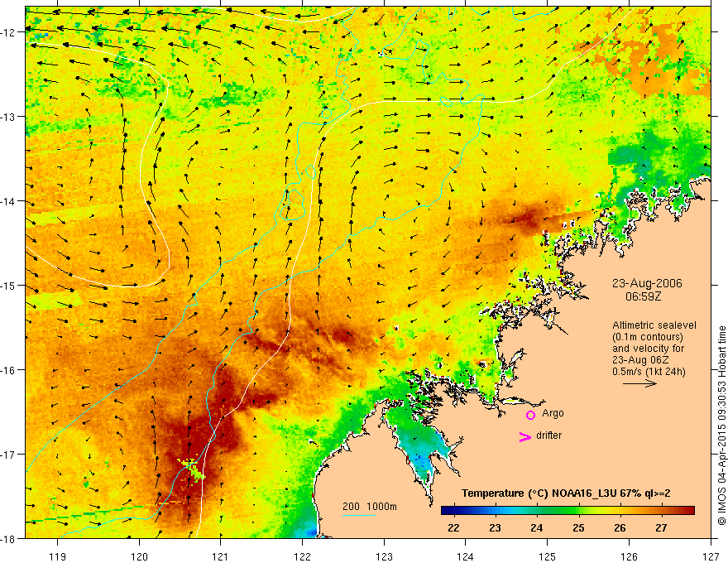Click the "Temperature (°C) NOAA16_L3U 67% ql>=2" title
Image resolution: width=728 pixels, height=563 pixels.
click(x=566, y=493)
